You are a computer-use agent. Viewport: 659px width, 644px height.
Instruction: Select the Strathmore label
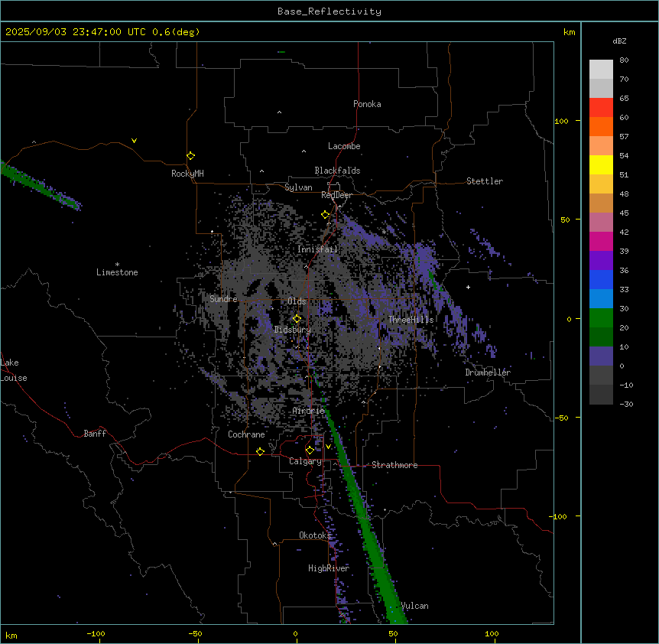point(394,465)
